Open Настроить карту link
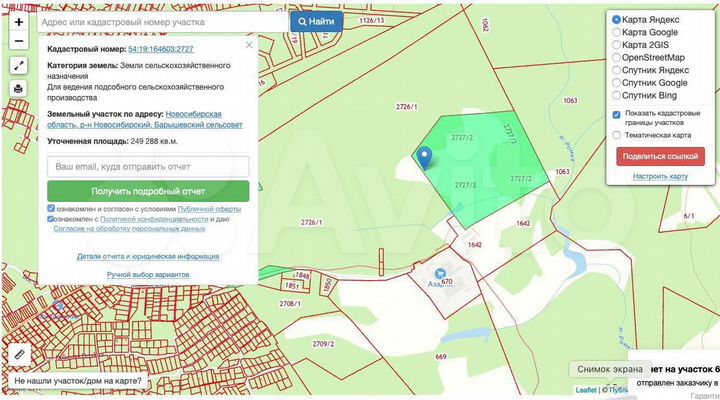Screen dimensions: 720x400 pos(660,176)
